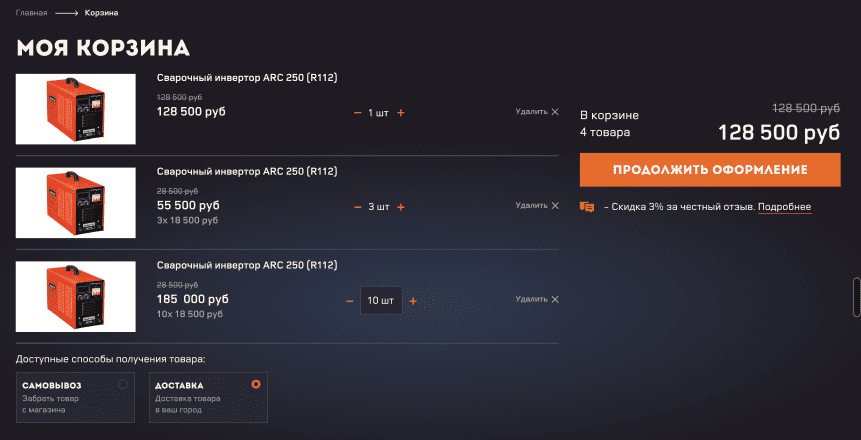Click the Корзина breadcrumb
Screen dimensions: 861x440
(101, 13)
